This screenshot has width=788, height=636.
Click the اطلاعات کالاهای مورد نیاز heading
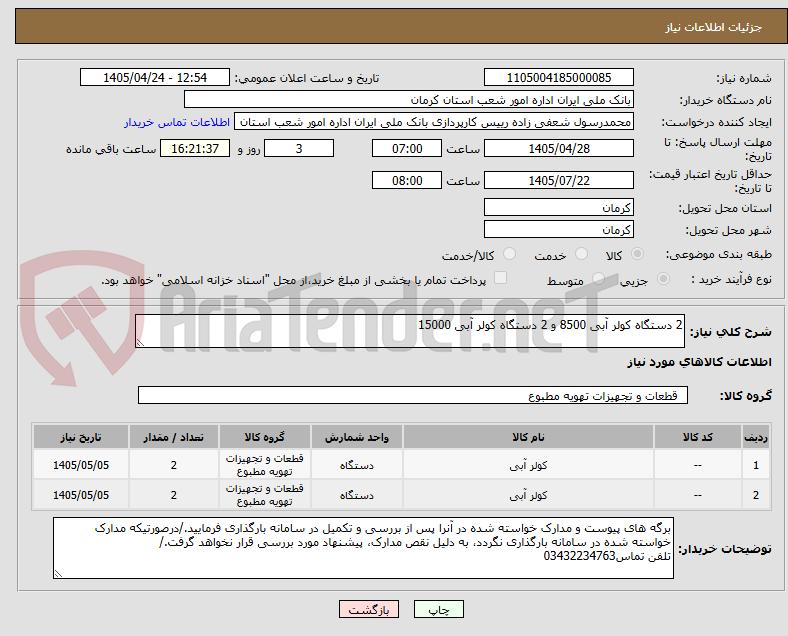pyautogui.click(x=699, y=362)
